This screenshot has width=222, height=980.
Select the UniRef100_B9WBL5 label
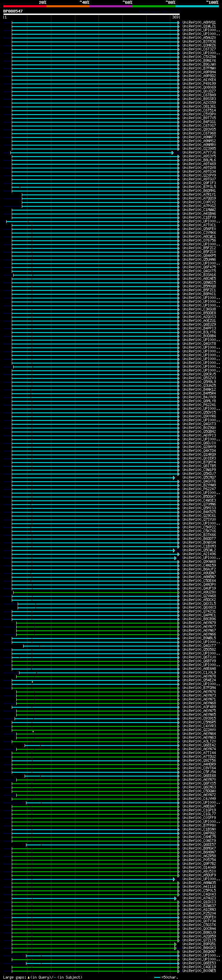199,638
